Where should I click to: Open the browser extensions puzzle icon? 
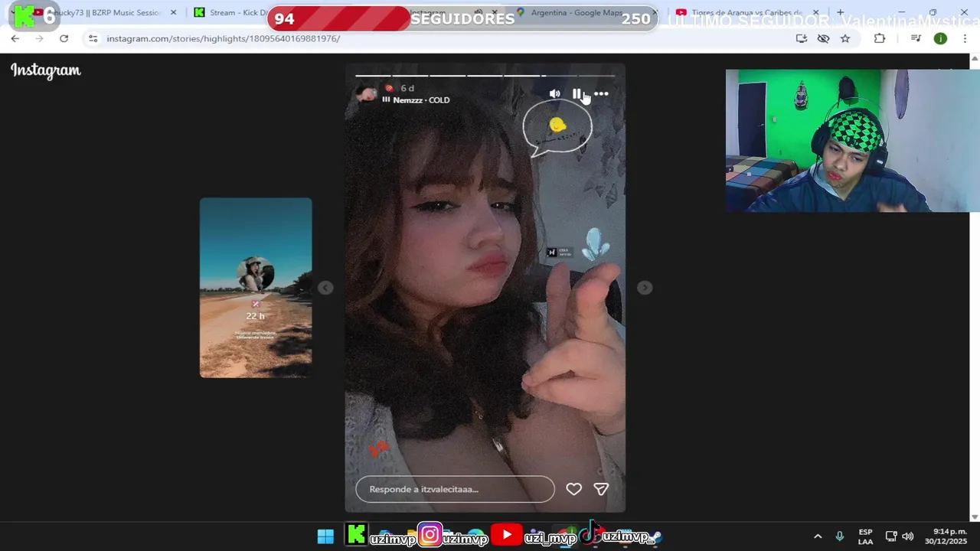pyautogui.click(x=879, y=38)
